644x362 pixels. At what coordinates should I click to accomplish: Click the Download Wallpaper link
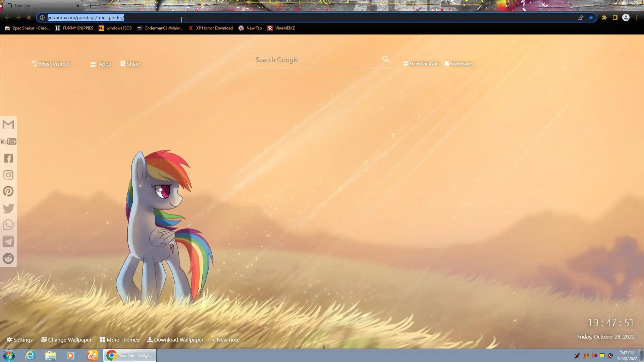pyautogui.click(x=175, y=340)
